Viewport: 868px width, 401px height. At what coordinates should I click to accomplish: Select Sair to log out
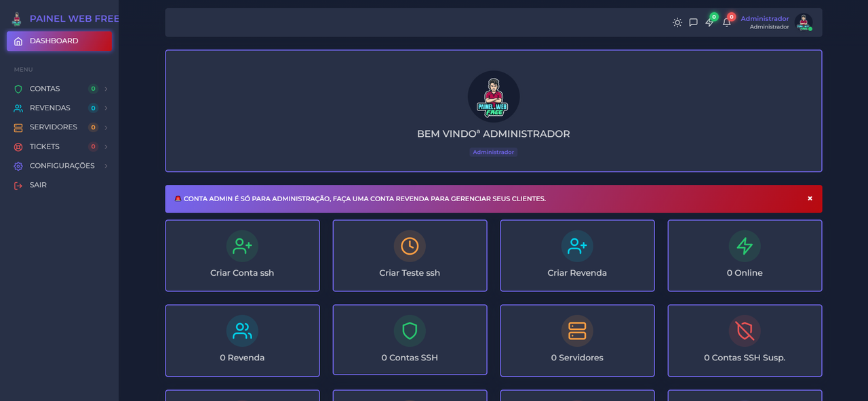(60, 186)
